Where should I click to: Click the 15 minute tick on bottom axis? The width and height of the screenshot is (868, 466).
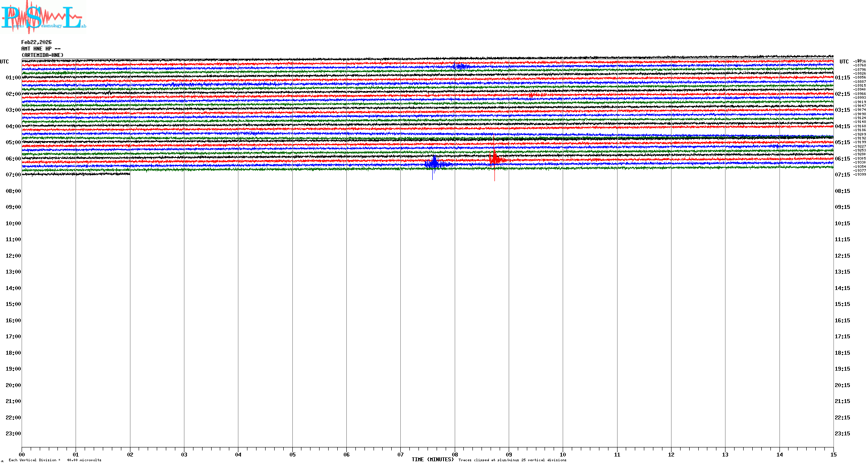click(833, 454)
